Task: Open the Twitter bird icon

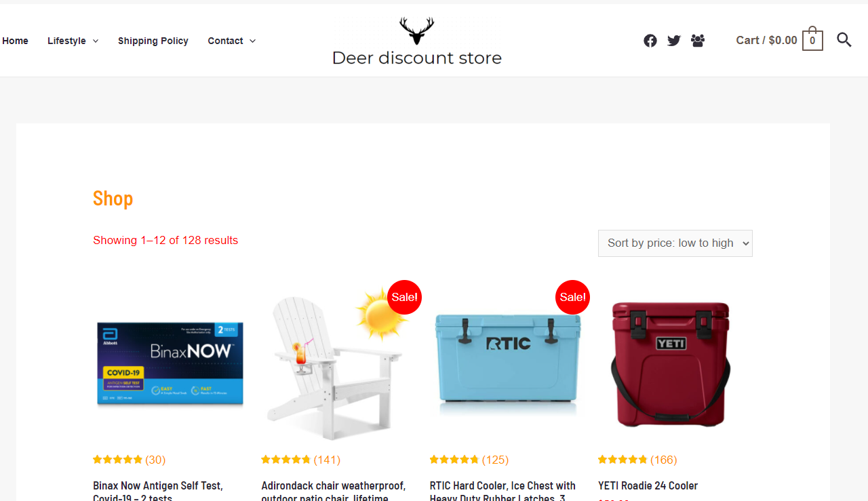Action: (x=673, y=41)
